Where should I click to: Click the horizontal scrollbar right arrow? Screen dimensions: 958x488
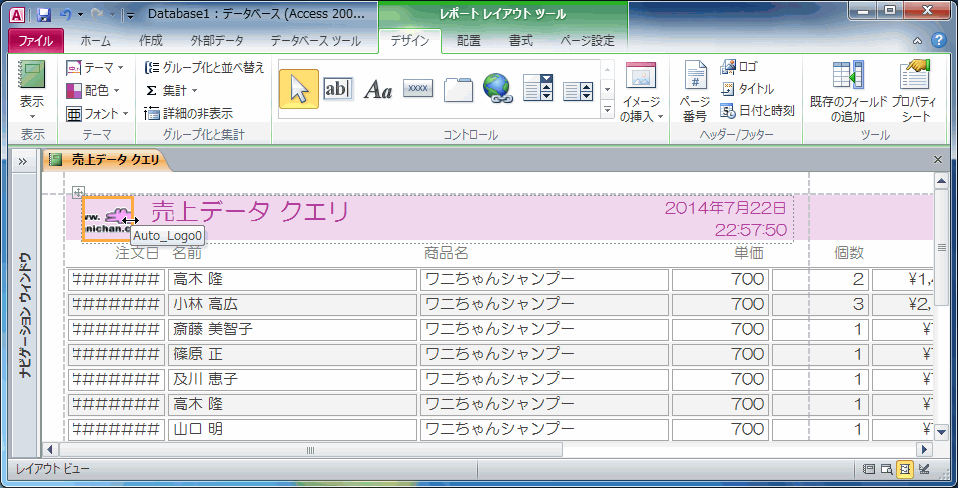(924, 450)
